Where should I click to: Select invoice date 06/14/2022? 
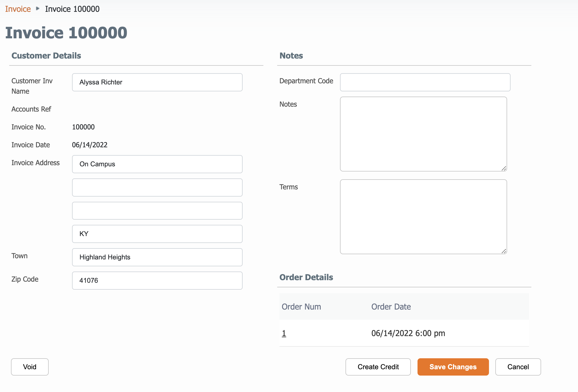point(90,145)
